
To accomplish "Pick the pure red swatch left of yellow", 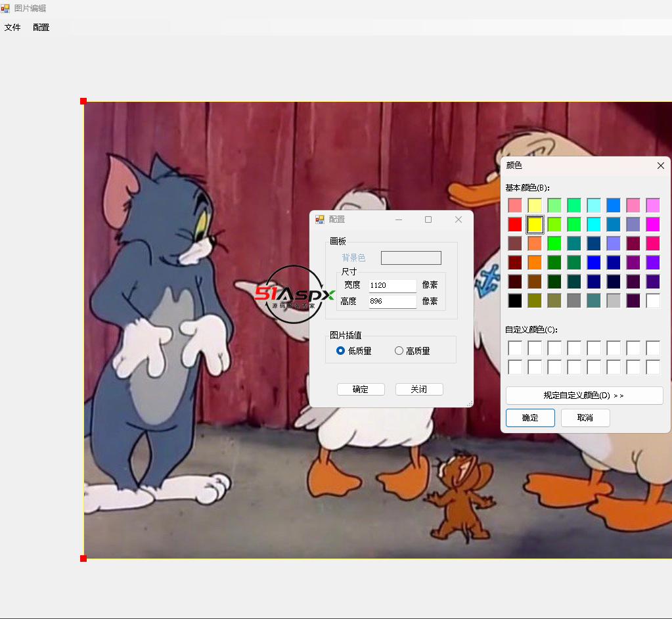I will pos(515,224).
